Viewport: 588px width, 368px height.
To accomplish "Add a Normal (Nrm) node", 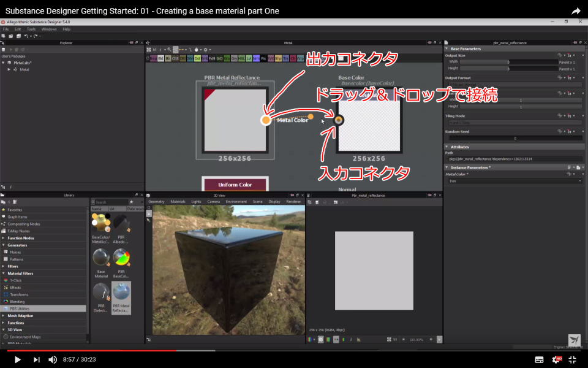I will (256, 59).
